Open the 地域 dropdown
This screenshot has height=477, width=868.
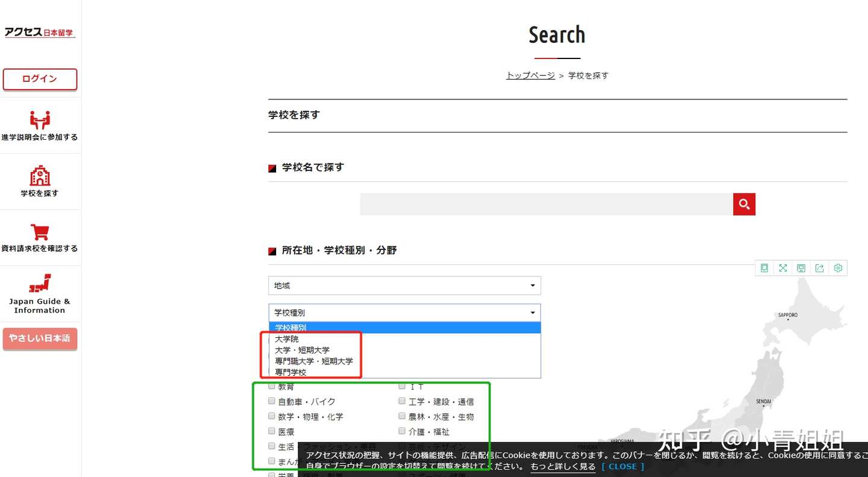click(404, 285)
